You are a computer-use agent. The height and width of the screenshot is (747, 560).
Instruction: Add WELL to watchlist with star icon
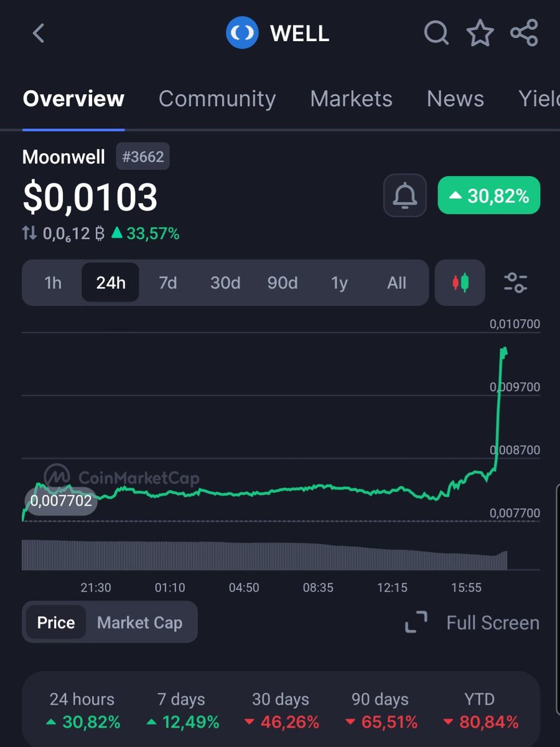tap(480, 33)
